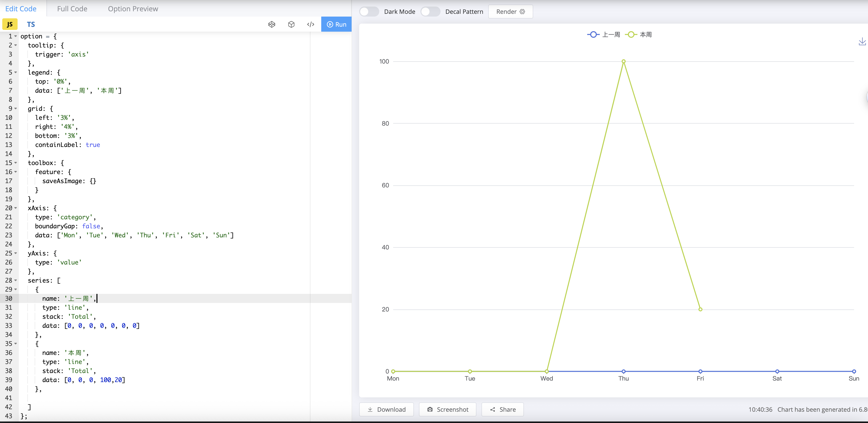
Task: Click the format code brackets icon
Action: click(311, 24)
